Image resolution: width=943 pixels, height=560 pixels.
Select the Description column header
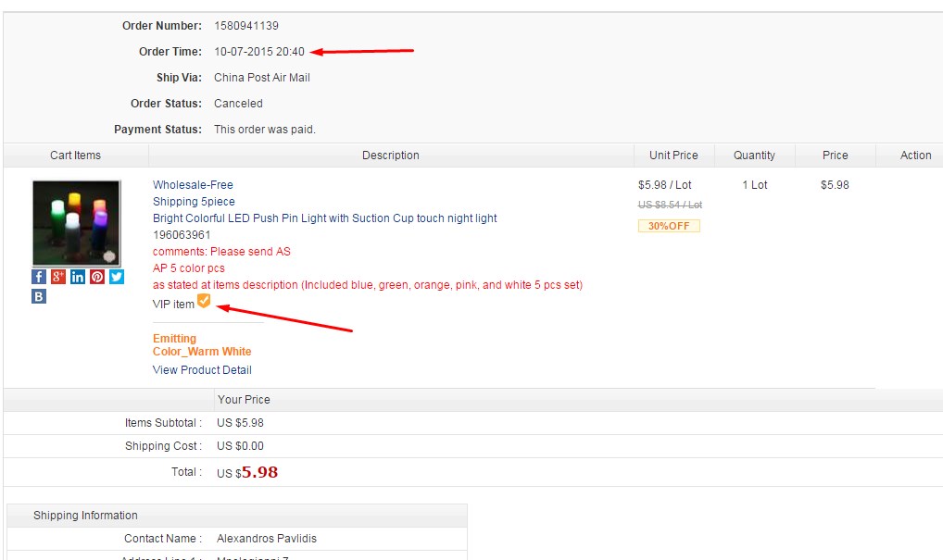(390, 155)
